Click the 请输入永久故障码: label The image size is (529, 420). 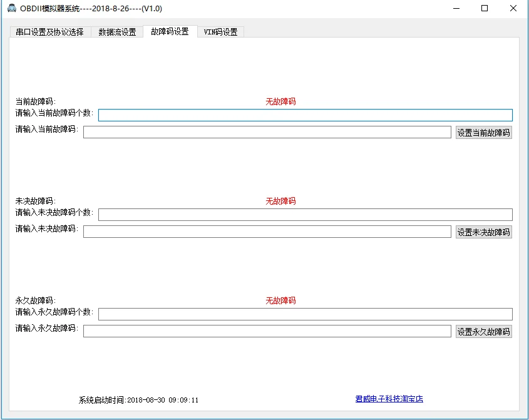(46, 328)
